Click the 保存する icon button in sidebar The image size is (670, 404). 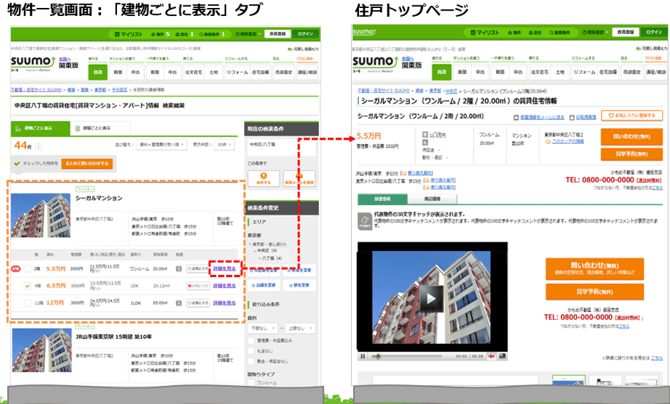tap(264, 178)
